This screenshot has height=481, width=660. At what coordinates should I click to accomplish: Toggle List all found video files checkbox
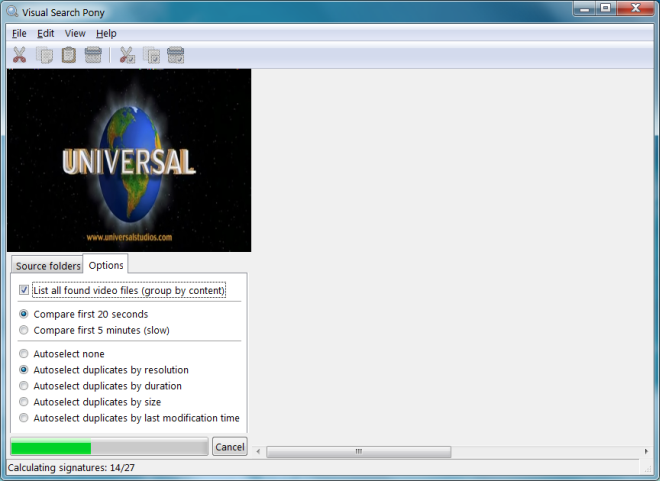[24, 290]
